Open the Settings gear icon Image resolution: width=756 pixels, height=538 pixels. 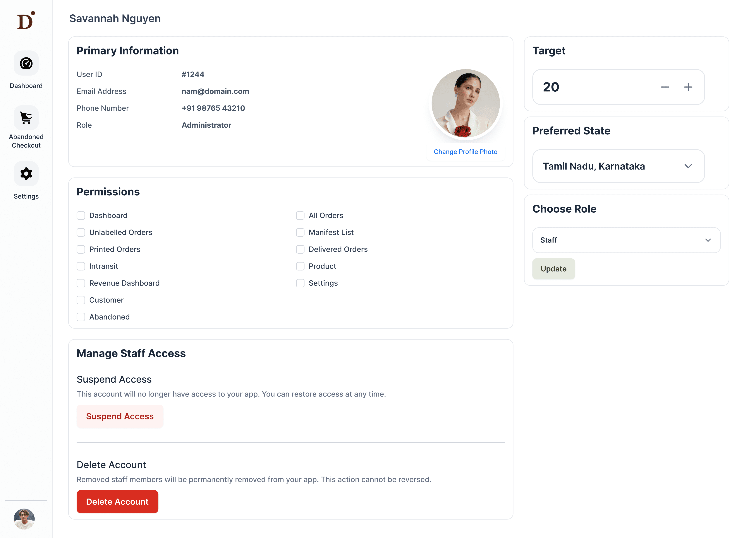tap(26, 174)
